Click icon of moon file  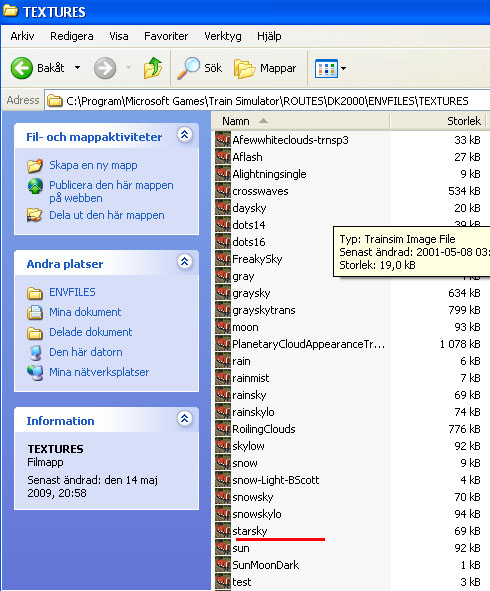click(223, 326)
